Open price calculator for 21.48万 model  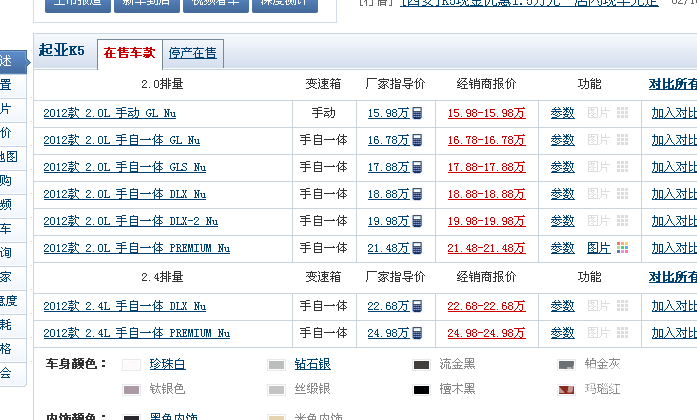coord(417,248)
